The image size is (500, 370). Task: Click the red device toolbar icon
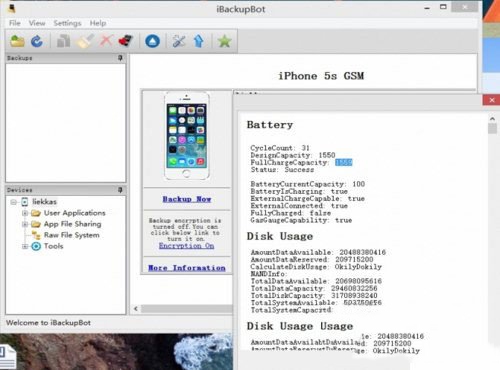[x=126, y=41]
